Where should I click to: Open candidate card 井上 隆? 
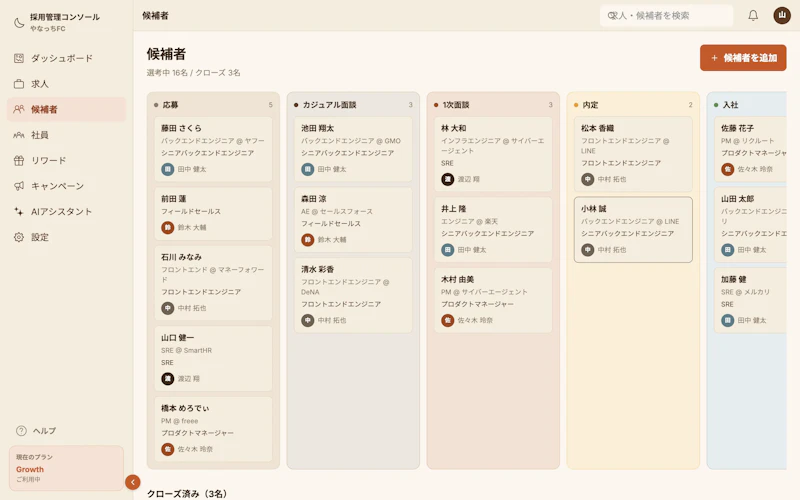pyautogui.click(x=493, y=230)
